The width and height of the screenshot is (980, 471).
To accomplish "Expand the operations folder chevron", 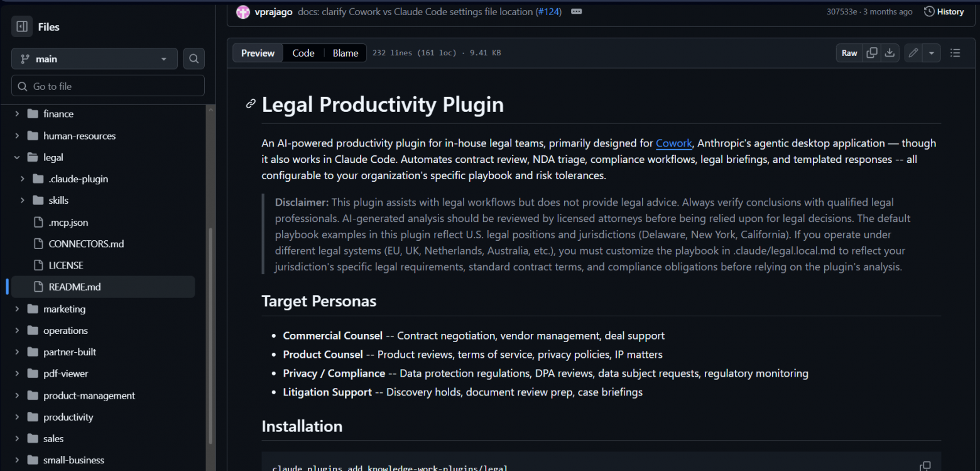I will (17, 330).
